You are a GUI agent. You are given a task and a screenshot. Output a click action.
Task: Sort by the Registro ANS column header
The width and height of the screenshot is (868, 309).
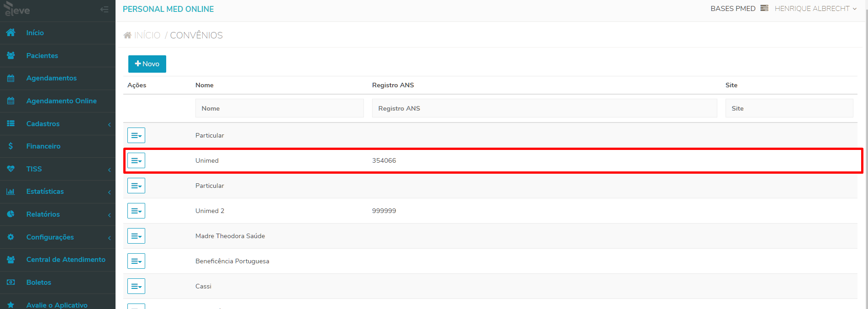(x=393, y=85)
